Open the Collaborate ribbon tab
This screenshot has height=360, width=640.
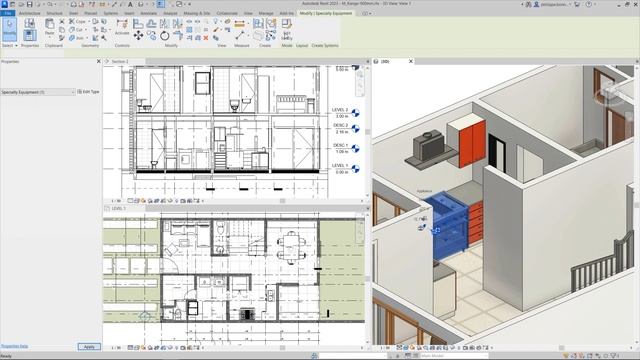coord(227,13)
